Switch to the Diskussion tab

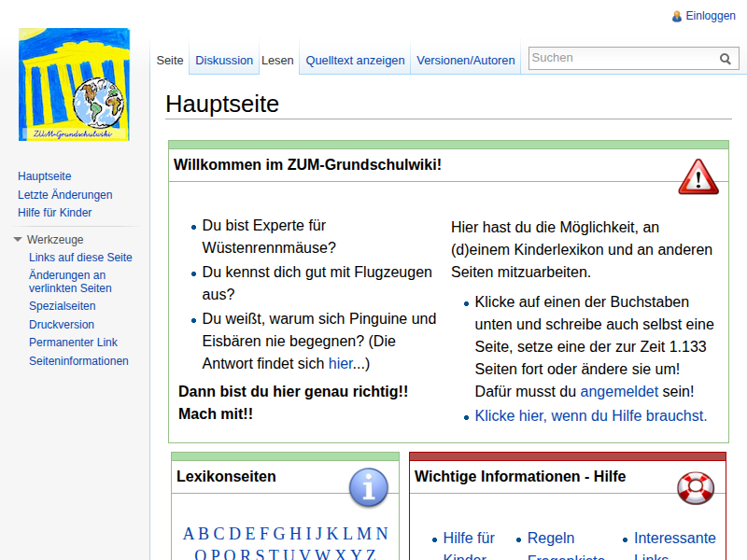pos(224,60)
